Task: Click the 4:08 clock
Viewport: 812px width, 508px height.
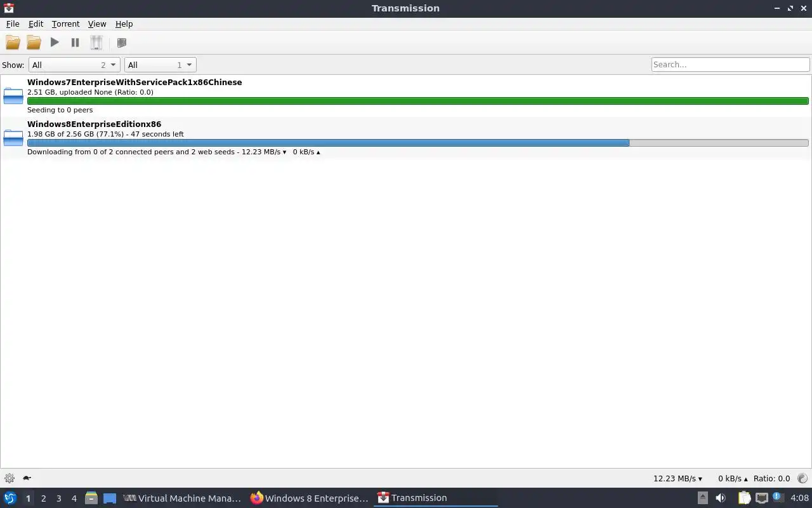Action: coord(799,498)
